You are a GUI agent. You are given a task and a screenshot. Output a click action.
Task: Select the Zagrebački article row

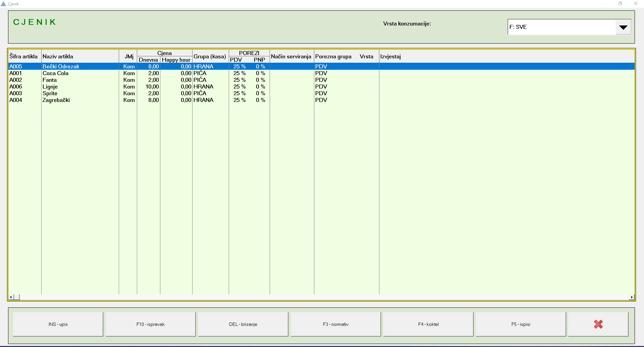[56, 100]
